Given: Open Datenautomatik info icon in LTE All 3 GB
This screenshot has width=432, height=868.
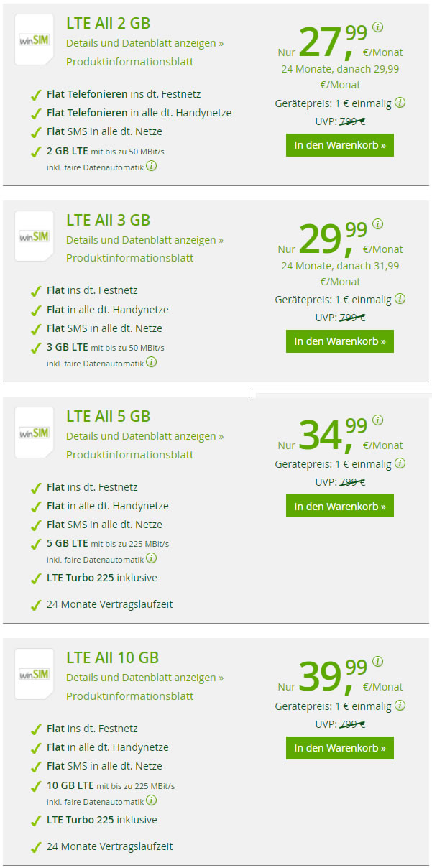Looking at the screenshot, I should (152, 362).
